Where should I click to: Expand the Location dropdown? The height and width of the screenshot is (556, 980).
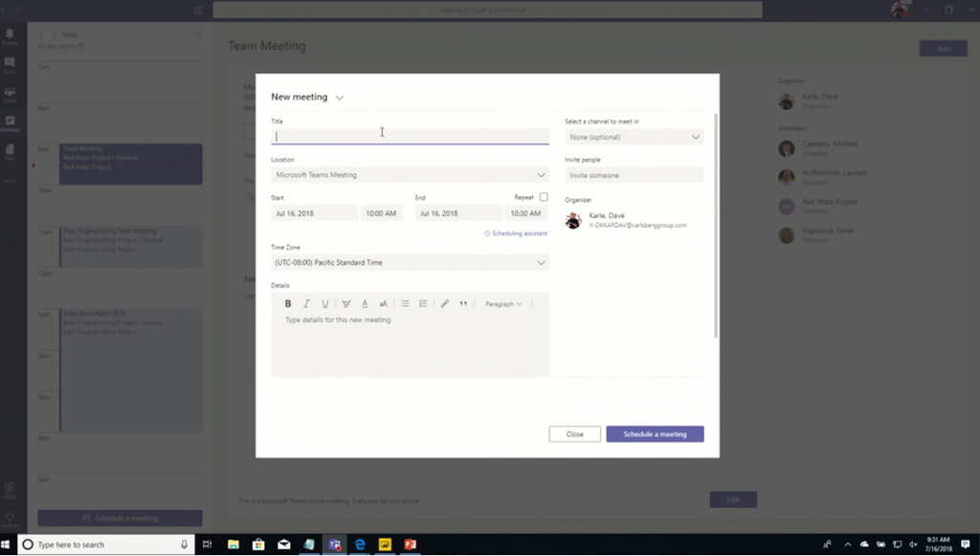click(x=541, y=175)
